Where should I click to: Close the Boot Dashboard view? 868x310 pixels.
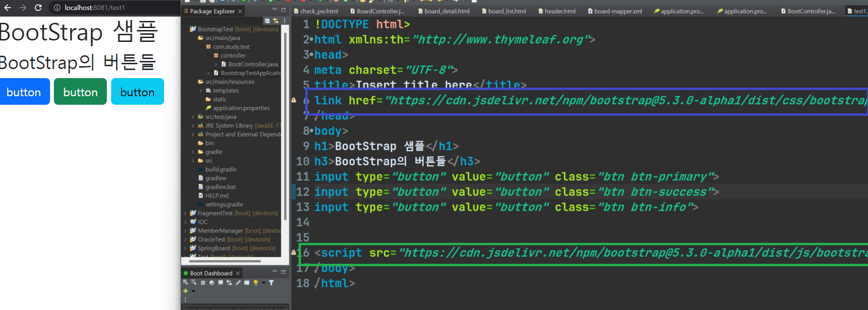pyautogui.click(x=238, y=273)
